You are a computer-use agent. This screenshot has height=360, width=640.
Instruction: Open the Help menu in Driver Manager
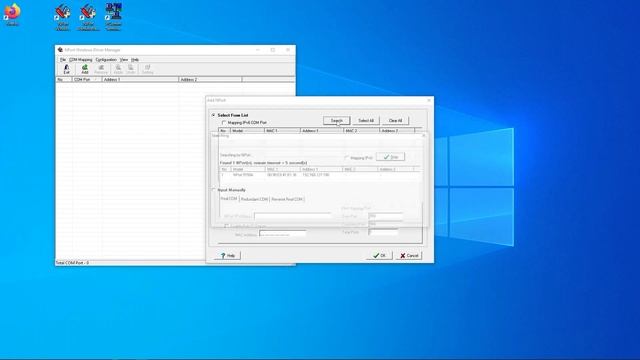(x=135, y=60)
